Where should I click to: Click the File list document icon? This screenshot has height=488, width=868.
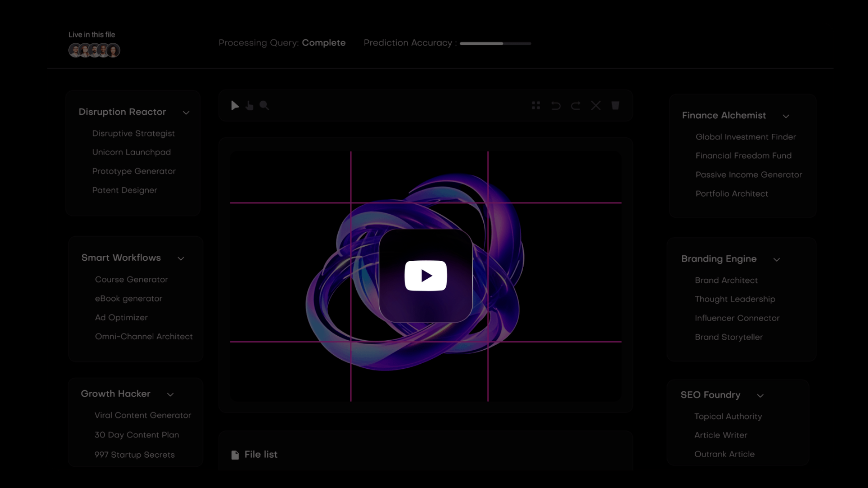pos(235,455)
